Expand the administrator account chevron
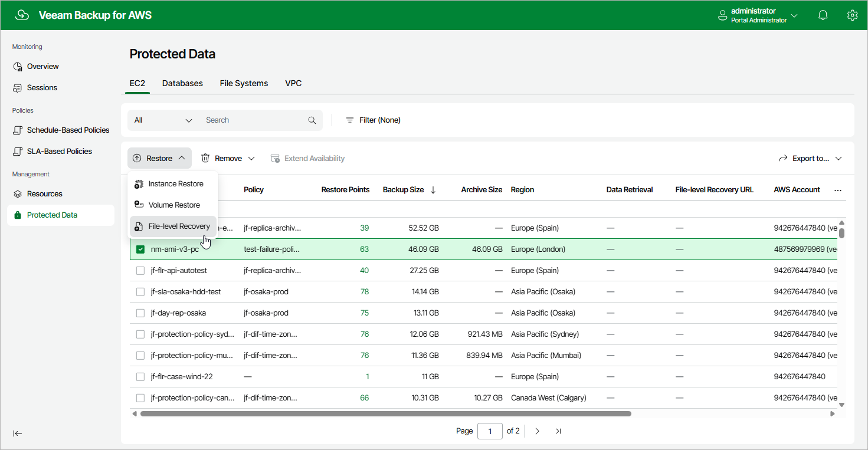This screenshot has height=450, width=868. click(x=794, y=16)
